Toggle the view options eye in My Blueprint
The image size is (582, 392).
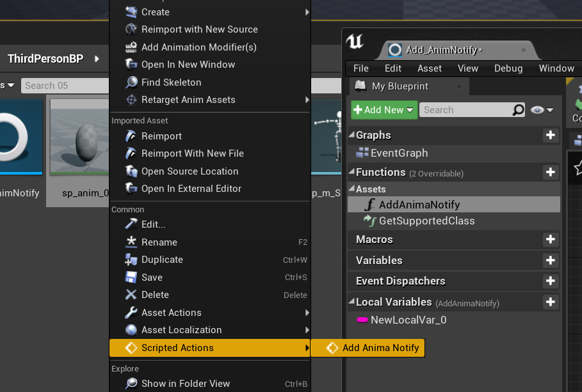tap(537, 110)
